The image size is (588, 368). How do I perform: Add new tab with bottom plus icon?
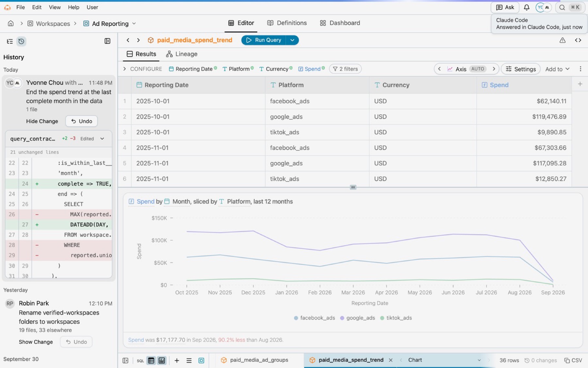tap(177, 360)
